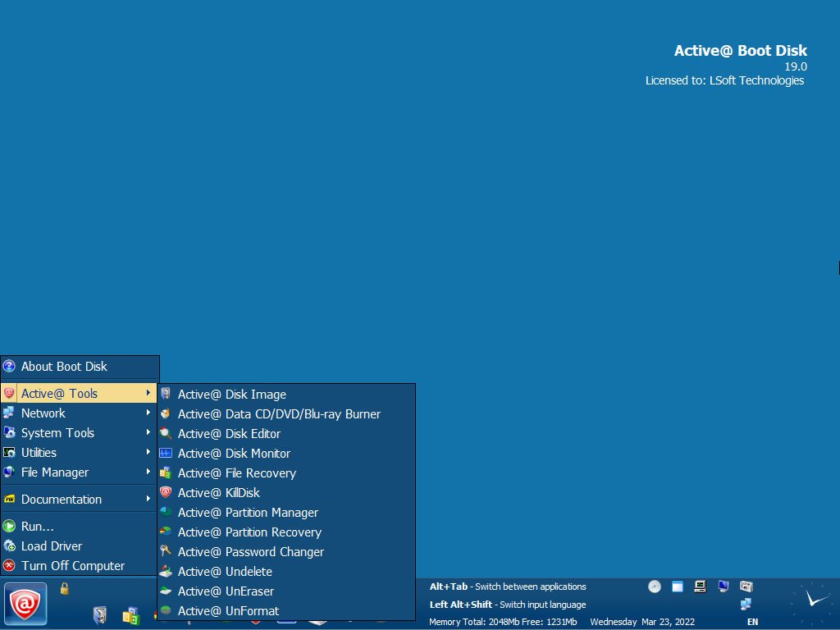Click the Disk Image menu icon
The width and height of the screenshot is (840, 630).
click(166, 394)
